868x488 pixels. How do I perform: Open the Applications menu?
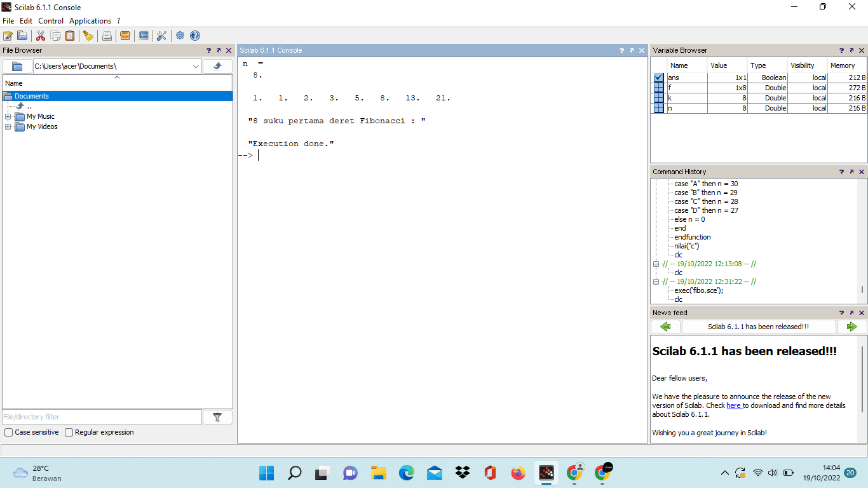90,21
